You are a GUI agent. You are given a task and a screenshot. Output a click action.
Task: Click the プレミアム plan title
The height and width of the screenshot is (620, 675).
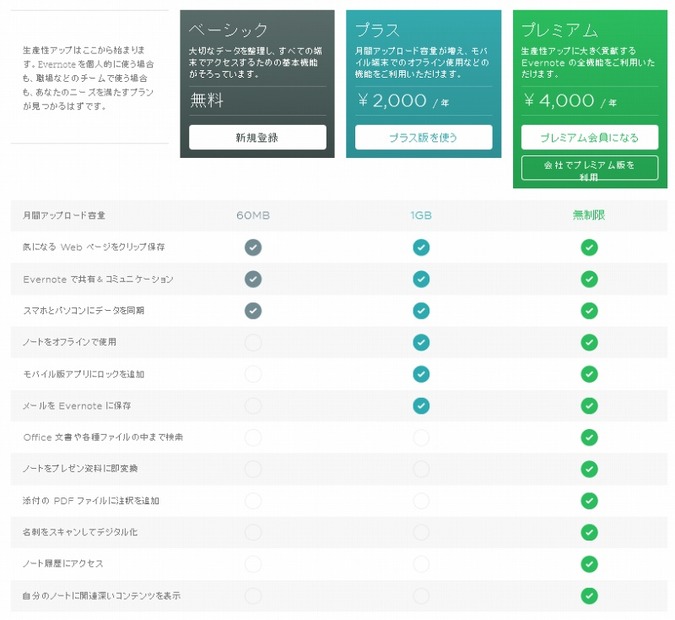pyautogui.click(x=560, y=30)
